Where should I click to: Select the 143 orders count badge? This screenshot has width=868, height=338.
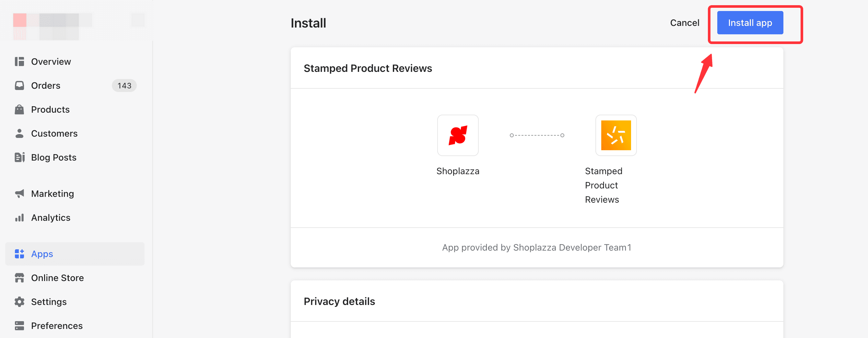click(x=124, y=85)
